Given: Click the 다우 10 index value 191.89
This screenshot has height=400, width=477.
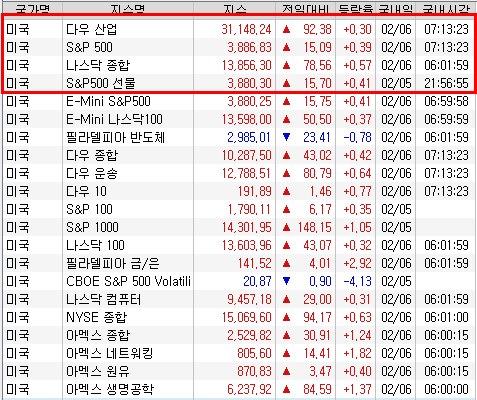Looking at the screenshot, I should [254, 191].
